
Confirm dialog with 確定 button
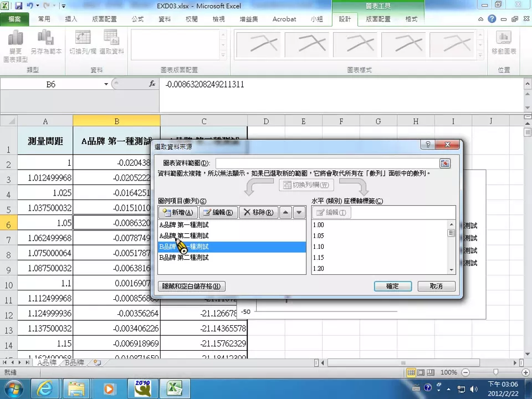[x=393, y=286]
